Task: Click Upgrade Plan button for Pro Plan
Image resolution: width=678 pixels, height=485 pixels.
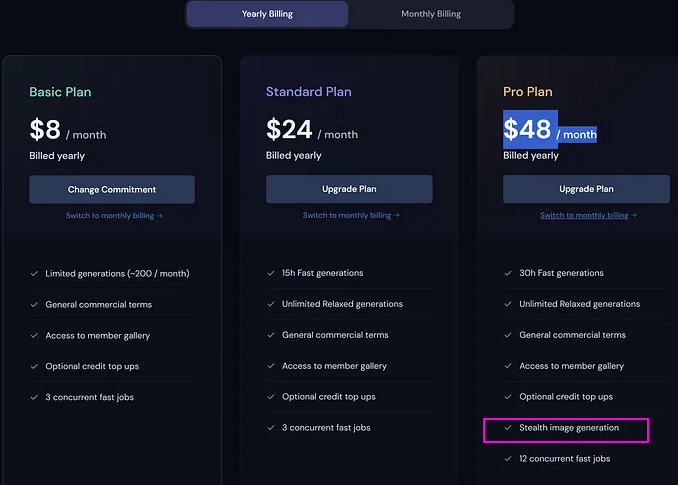Action: (x=586, y=189)
